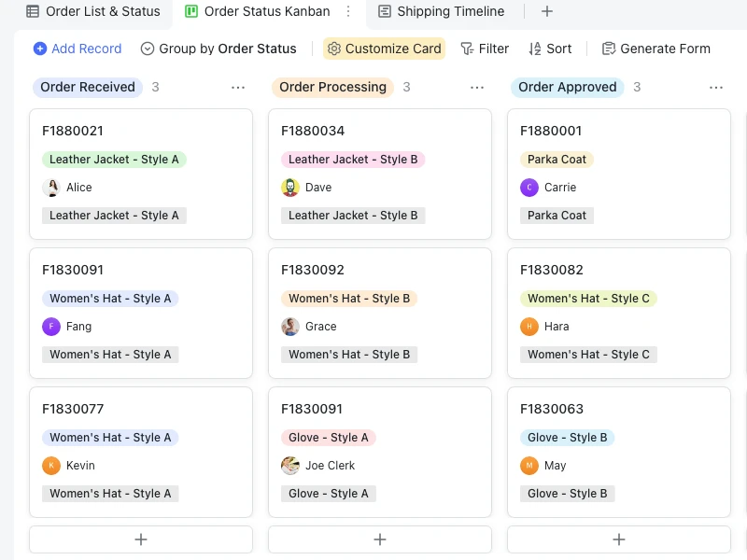Add a card at bottom of Order Received
Screen dimensions: 747x560
coord(141,539)
